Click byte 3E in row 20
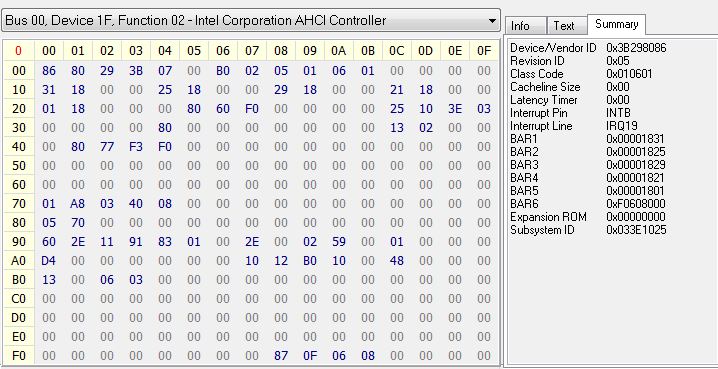This screenshot has height=369, width=718. [x=455, y=109]
